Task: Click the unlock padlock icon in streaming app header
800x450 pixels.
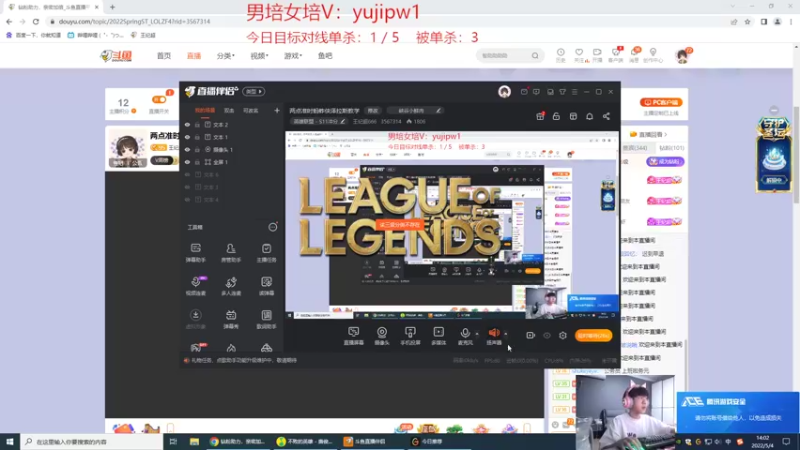Action: (556, 116)
